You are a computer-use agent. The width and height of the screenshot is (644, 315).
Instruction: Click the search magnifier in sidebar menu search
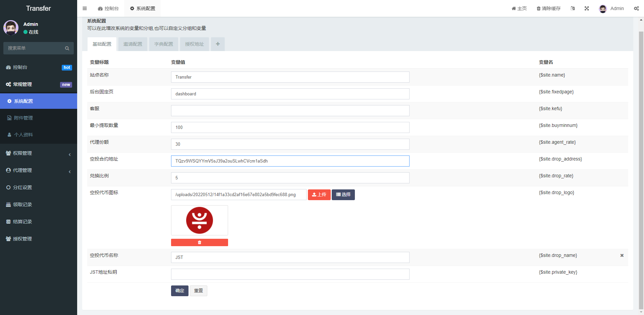click(67, 48)
